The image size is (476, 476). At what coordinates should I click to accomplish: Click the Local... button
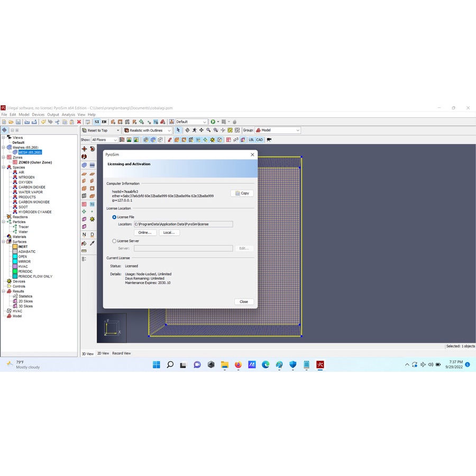(169, 233)
